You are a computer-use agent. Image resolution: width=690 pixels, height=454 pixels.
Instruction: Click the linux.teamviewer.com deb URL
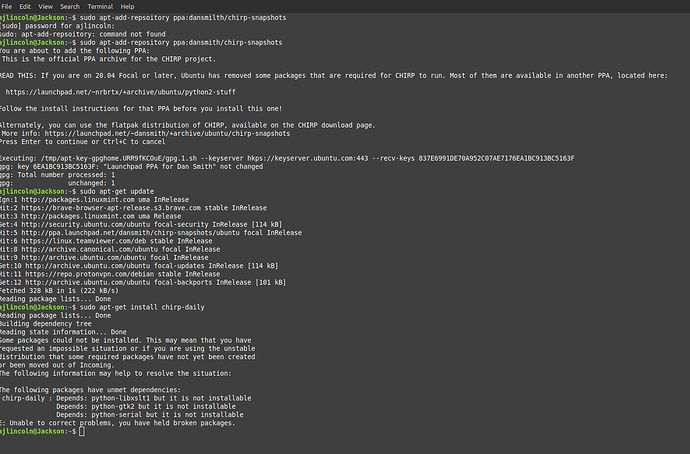[86, 241]
